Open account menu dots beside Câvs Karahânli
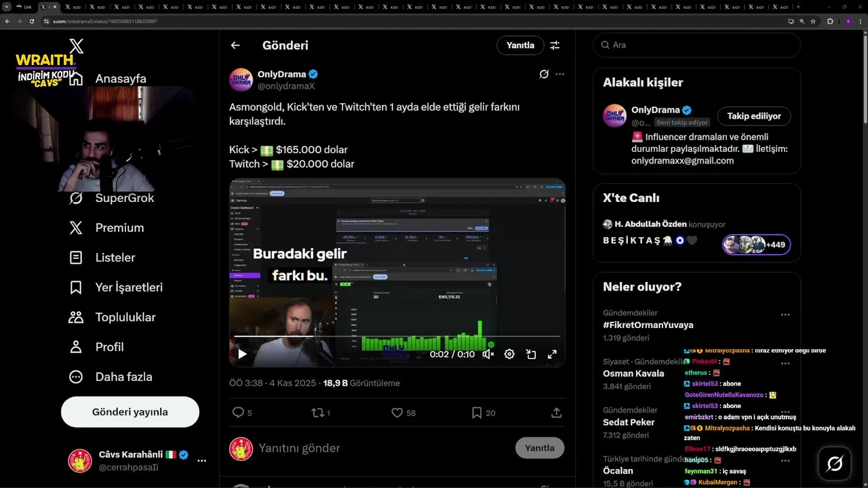 coord(201,461)
